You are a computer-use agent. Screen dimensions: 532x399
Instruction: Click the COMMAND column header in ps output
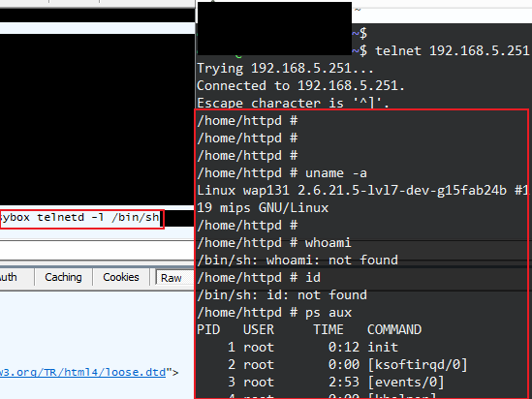[394, 329]
